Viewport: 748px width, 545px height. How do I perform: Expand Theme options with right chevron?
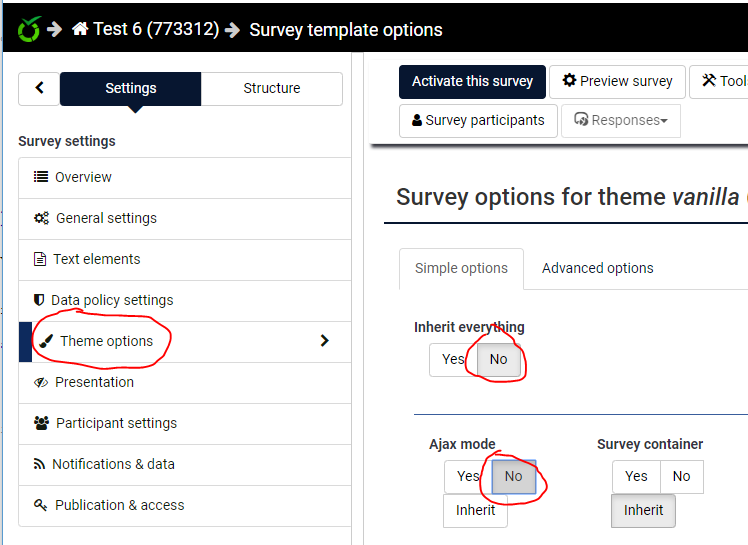click(x=324, y=341)
